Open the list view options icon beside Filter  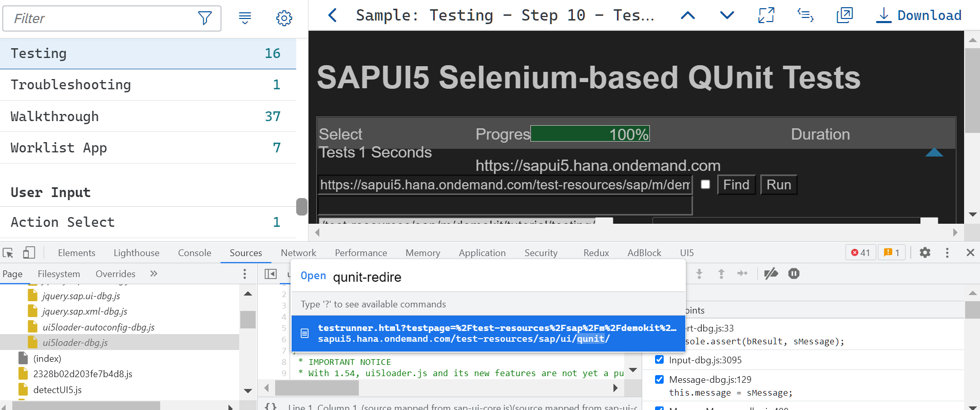click(245, 18)
